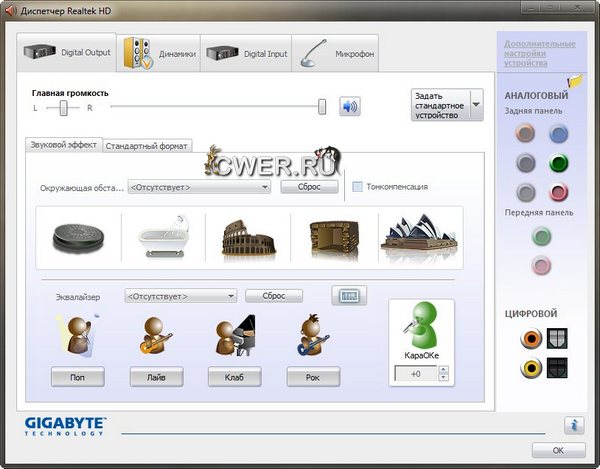Apply the Клаб equalizer preset
This screenshot has width=600, height=469.
235,377
